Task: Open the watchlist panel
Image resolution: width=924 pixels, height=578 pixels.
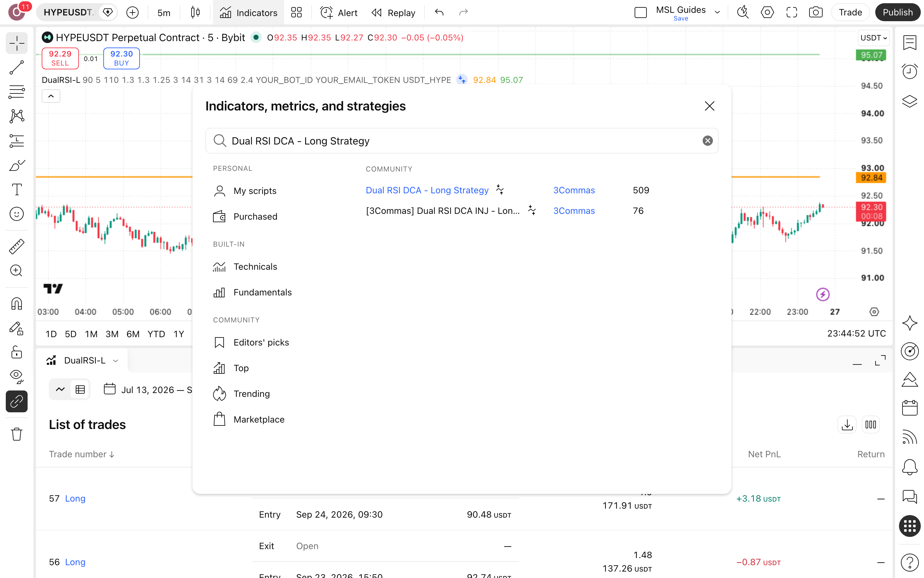Action: pos(910,43)
